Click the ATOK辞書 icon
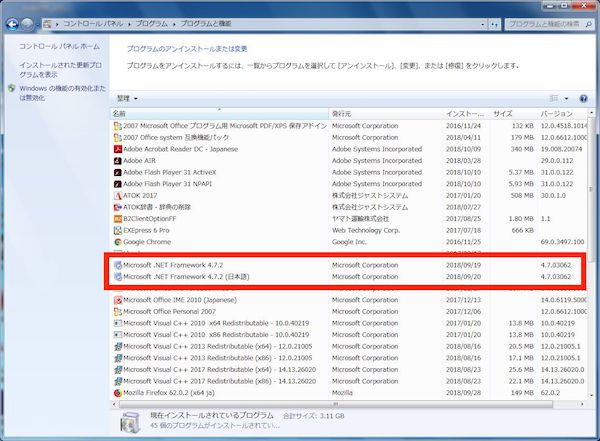This screenshot has width=600, height=441. click(118, 207)
